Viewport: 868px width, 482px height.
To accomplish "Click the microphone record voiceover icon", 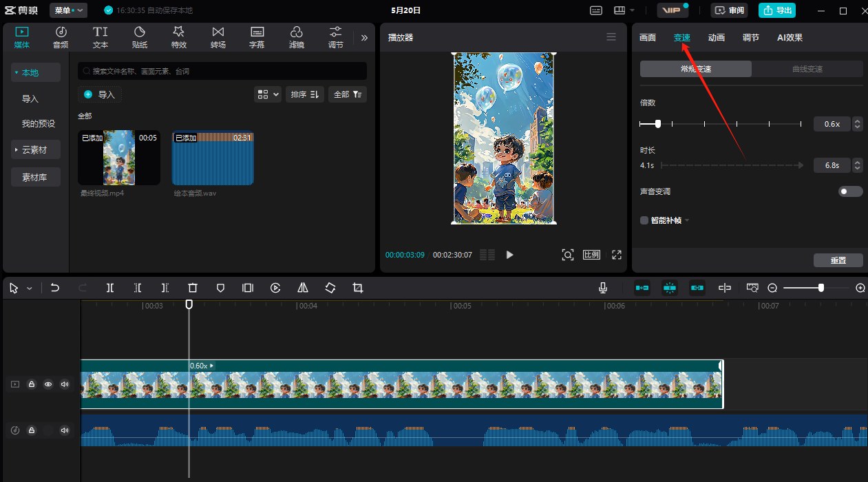I will [603, 289].
